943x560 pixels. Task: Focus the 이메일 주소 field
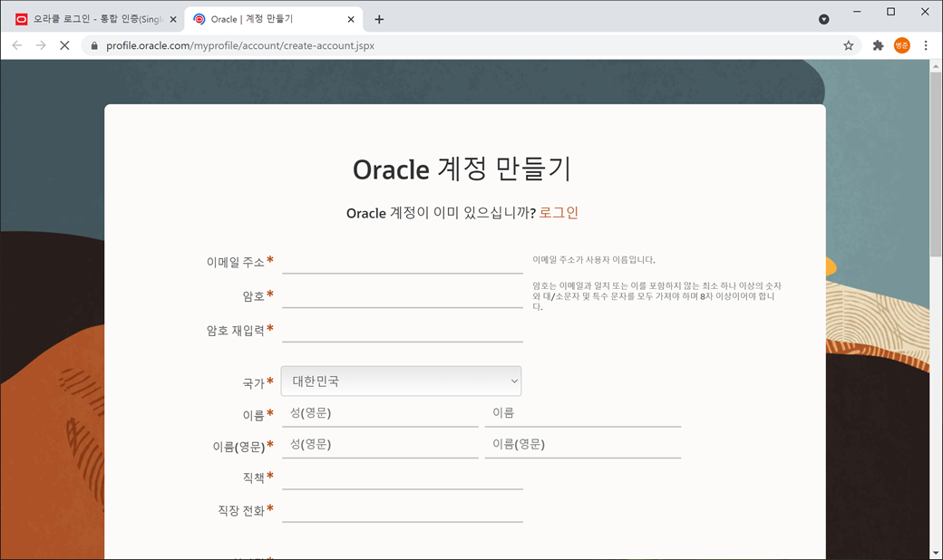(x=403, y=263)
